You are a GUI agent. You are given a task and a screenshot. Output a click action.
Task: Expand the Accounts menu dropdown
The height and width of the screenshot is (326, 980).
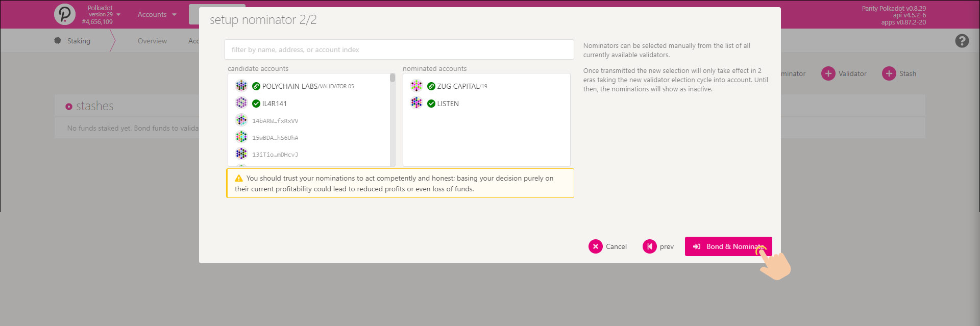tap(157, 14)
